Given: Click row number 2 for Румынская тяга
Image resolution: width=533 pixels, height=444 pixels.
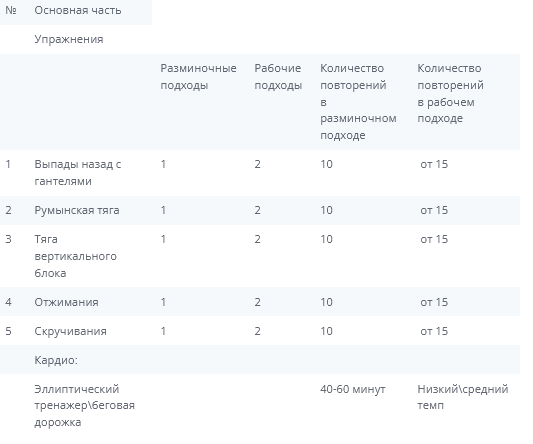Looking at the screenshot, I should coord(8,210).
